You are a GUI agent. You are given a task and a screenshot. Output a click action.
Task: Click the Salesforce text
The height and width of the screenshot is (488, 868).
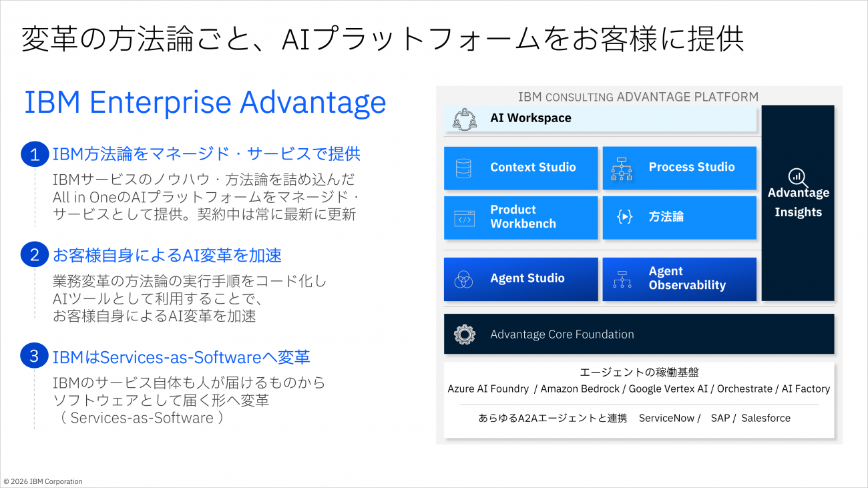pos(766,418)
